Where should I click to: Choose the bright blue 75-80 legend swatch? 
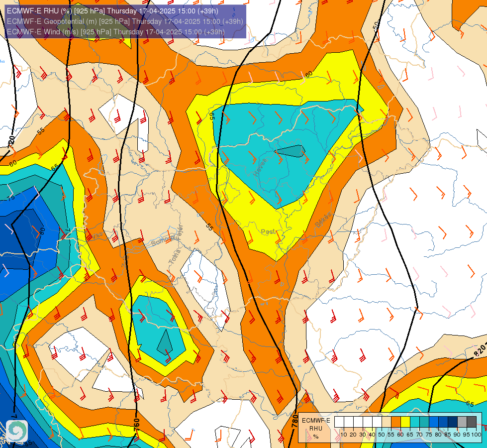coord(434,422)
